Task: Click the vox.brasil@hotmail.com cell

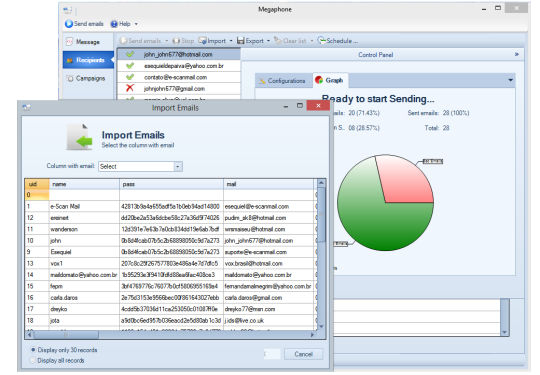Action: point(269,263)
